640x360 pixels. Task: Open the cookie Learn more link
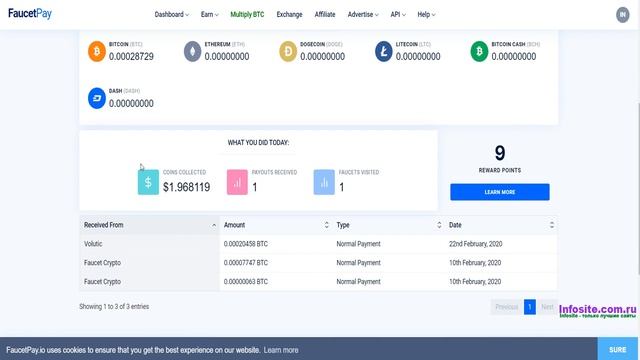[281, 350]
